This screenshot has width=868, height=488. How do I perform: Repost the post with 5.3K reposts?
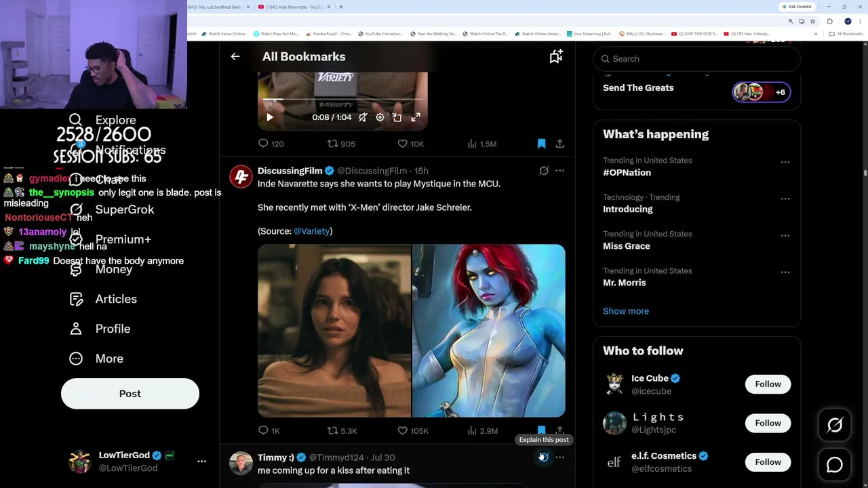(x=342, y=430)
